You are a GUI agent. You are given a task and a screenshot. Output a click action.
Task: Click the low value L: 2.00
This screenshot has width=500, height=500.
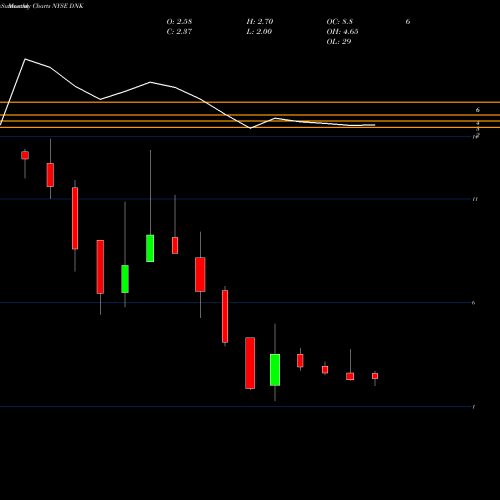coord(259,32)
